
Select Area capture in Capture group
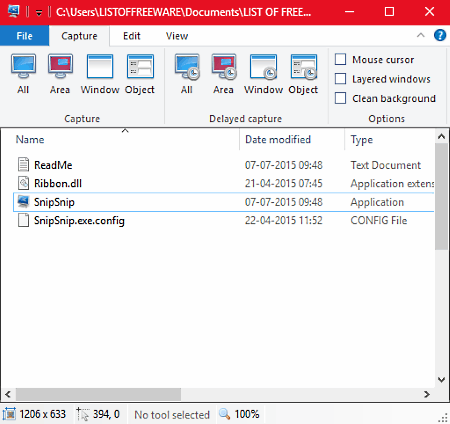60,74
